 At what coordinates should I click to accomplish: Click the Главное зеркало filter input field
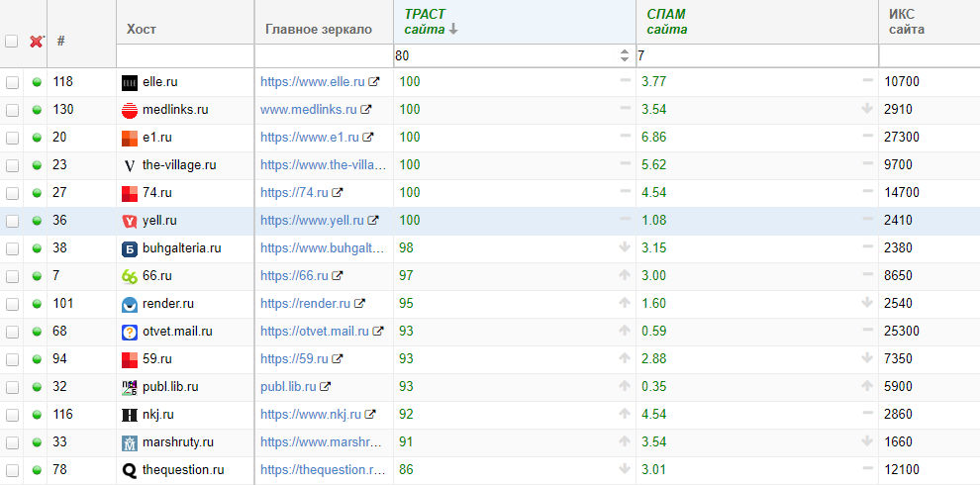click(324, 55)
